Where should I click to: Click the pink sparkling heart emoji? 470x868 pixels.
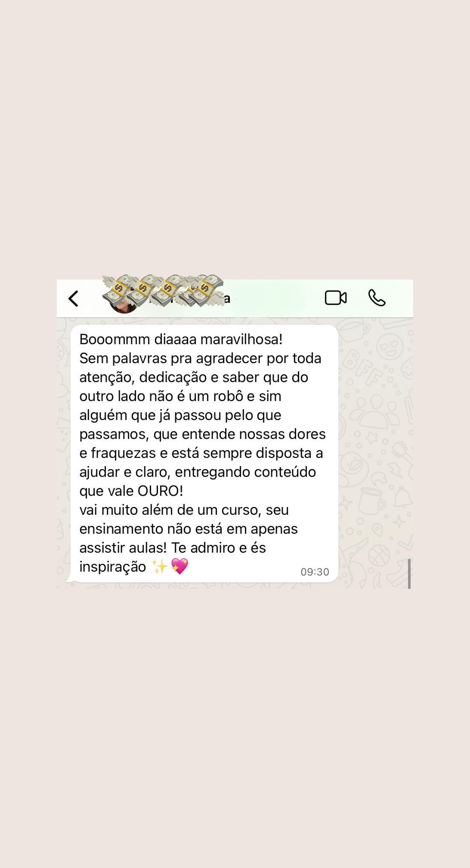(x=179, y=566)
